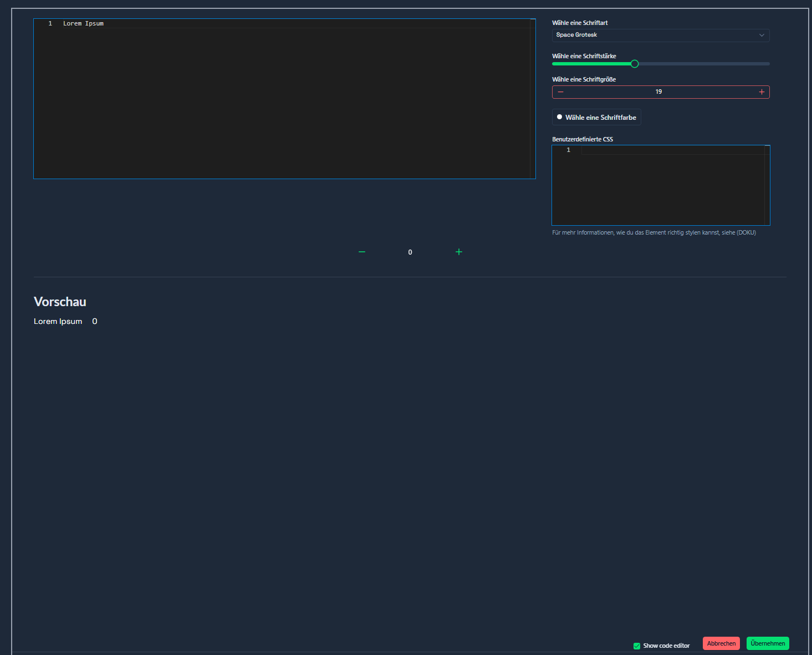This screenshot has width=812, height=655.
Task: Click the counter value 0 between green icons
Action: (x=410, y=252)
